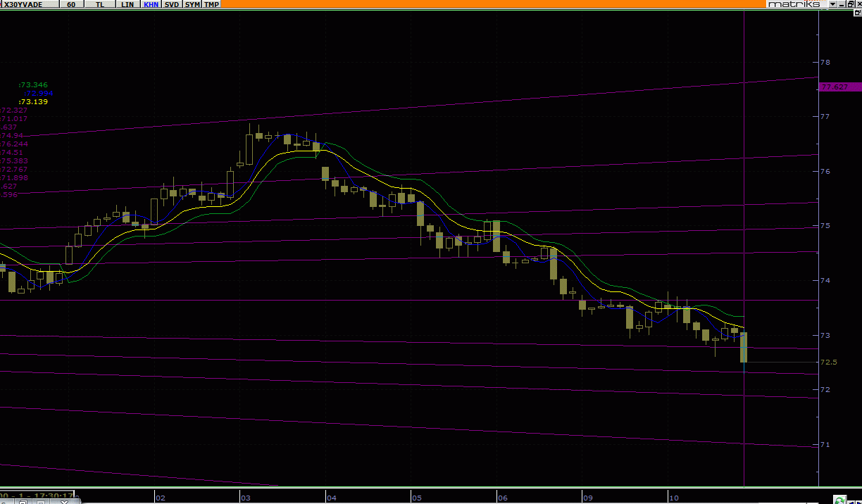Open the 60 period selector

point(71,4)
